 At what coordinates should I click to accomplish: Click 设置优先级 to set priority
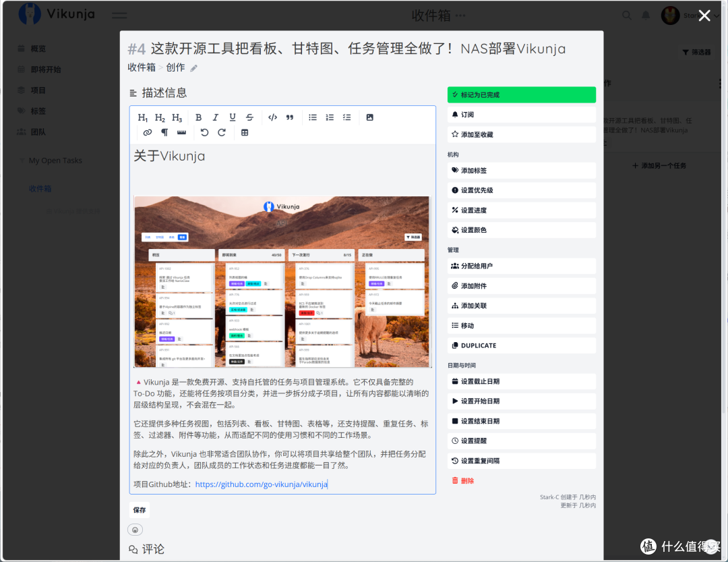click(x=521, y=190)
